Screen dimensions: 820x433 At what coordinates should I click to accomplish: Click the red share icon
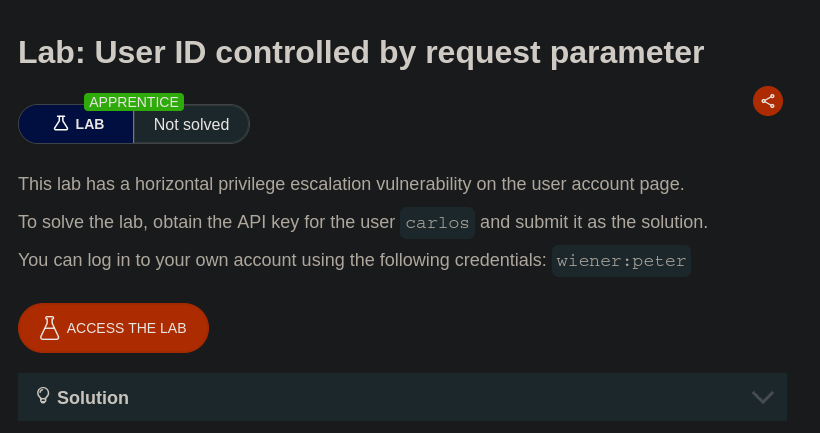(x=768, y=101)
